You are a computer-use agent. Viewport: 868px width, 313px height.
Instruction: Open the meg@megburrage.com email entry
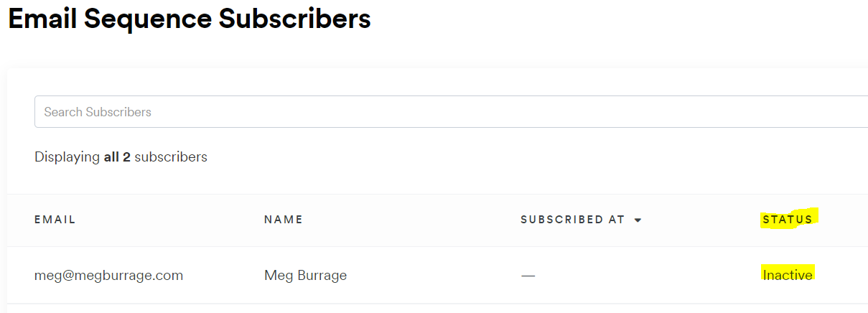click(x=108, y=275)
